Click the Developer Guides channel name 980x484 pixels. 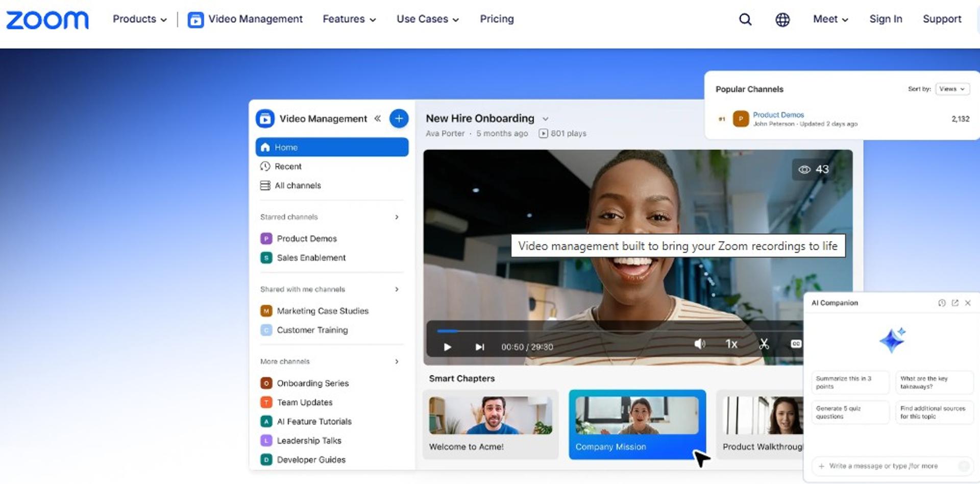coord(311,460)
